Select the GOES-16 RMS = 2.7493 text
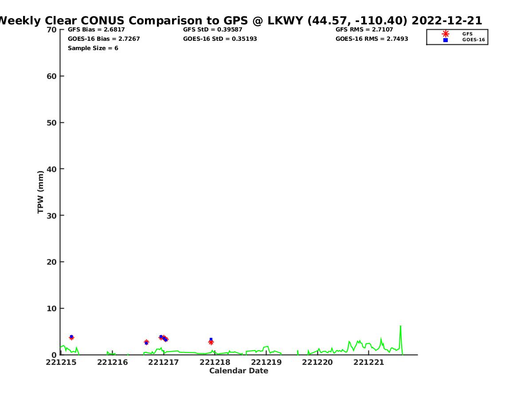The width and height of the screenshot is (532, 399). tap(372, 39)
